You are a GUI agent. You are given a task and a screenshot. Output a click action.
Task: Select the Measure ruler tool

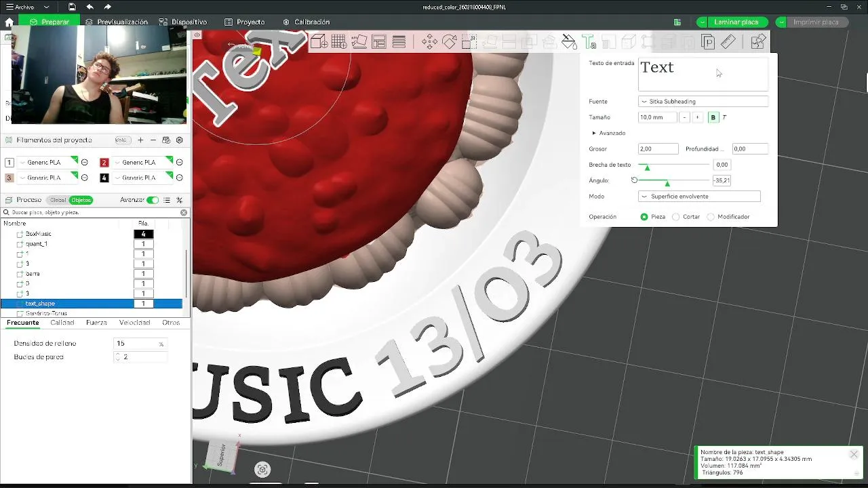tap(728, 42)
